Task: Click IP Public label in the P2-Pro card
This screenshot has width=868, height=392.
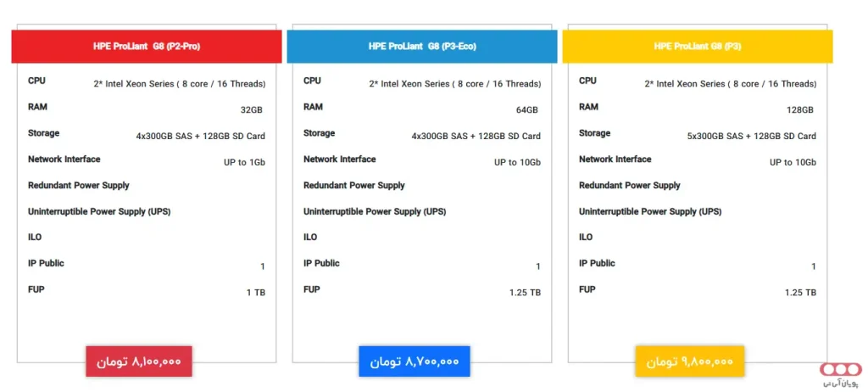Action: (46, 263)
